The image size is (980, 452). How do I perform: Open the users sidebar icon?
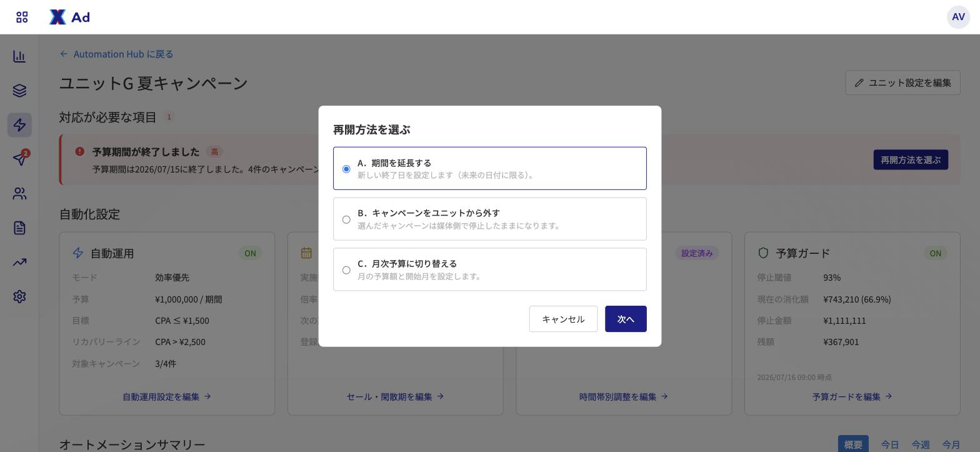click(x=19, y=194)
